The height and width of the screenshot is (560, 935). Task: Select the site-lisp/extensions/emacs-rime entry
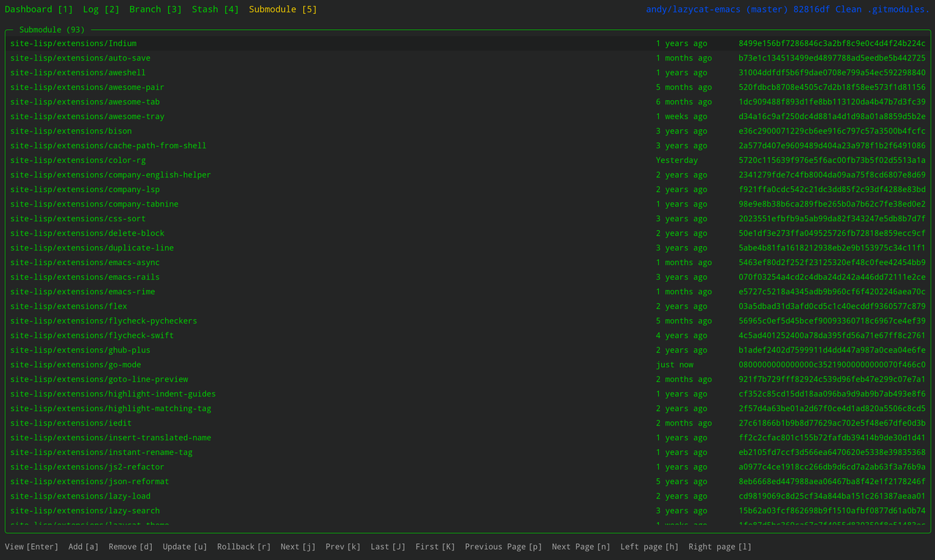click(x=77, y=291)
